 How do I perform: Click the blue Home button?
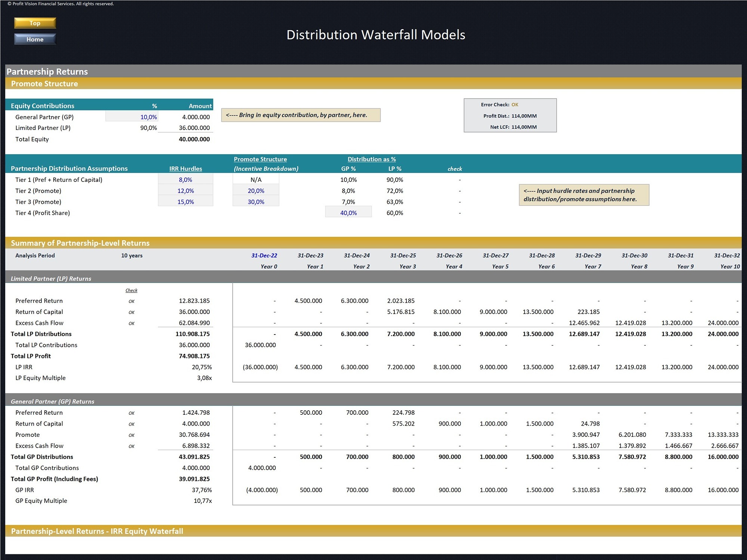[x=35, y=39]
